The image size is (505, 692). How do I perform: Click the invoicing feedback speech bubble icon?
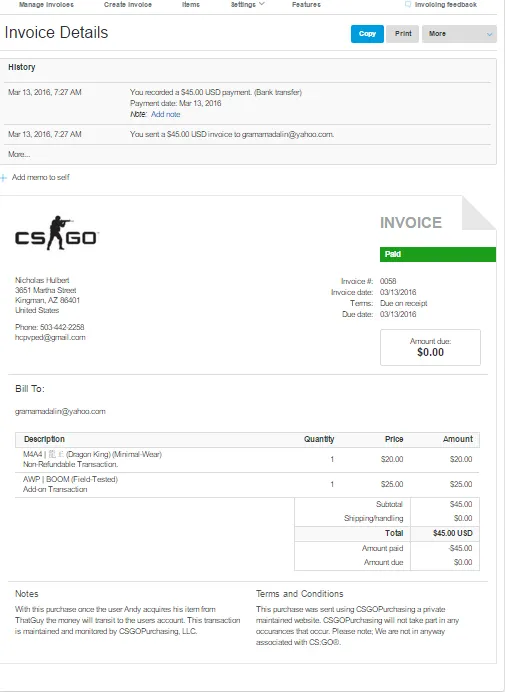coord(408,4)
